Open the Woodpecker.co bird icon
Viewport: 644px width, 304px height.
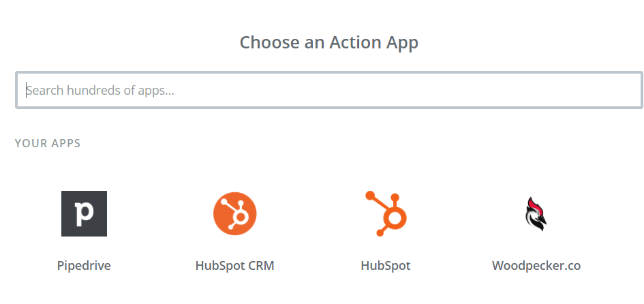tap(536, 213)
